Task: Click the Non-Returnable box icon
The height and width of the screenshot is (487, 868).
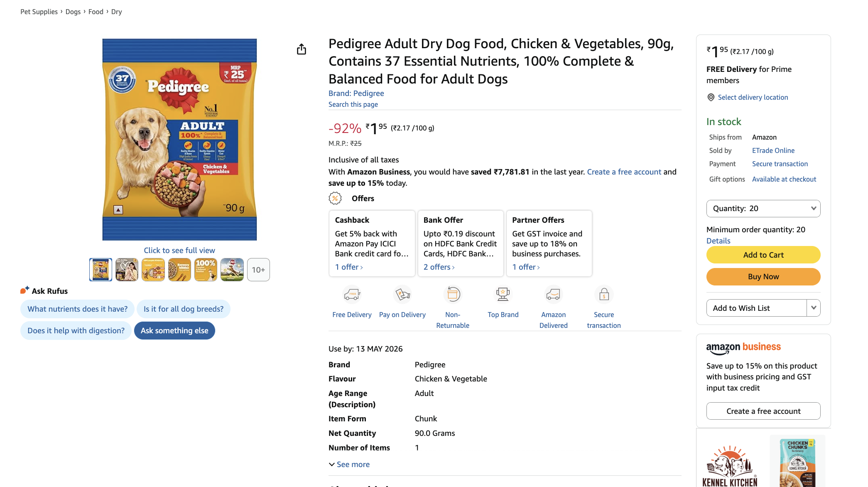Action: point(453,295)
